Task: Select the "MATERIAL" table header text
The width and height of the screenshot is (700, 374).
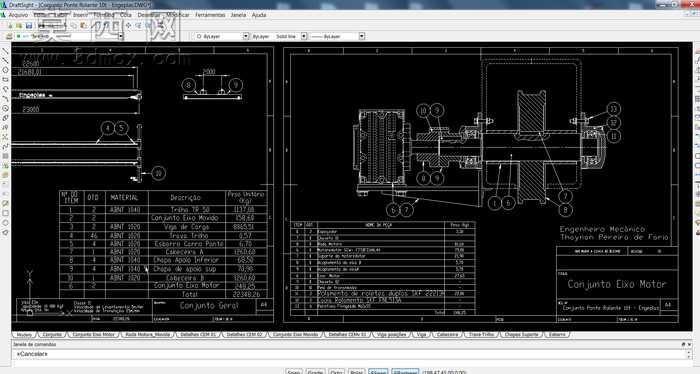Action: pos(124,197)
